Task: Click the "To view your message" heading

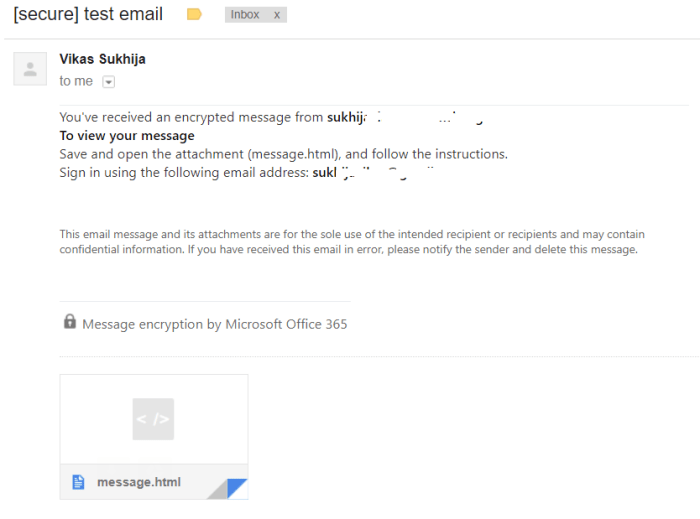Action: (127, 136)
